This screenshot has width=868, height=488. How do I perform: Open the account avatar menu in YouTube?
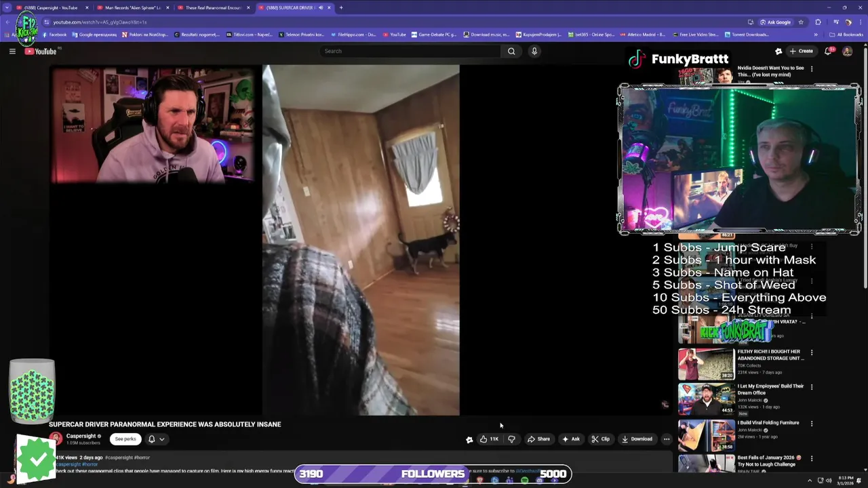coord(847,52)
